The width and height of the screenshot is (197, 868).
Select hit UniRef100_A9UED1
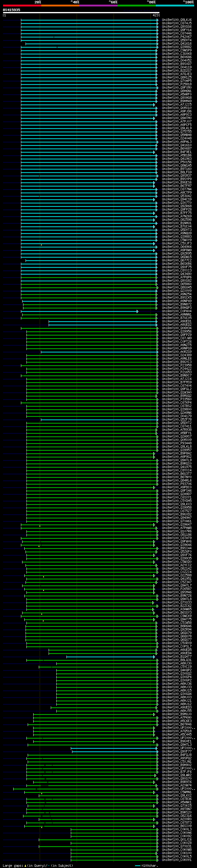pyautogui.click(x=177, y=321)
